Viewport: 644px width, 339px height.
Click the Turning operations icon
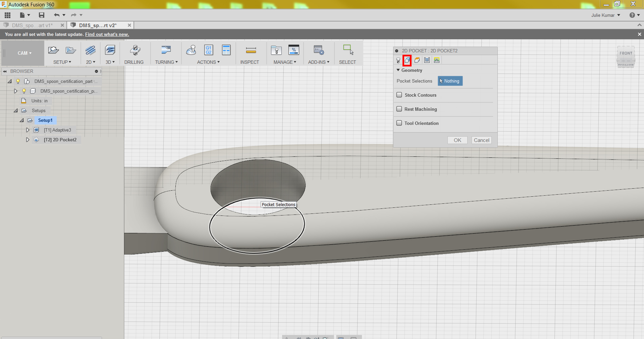(166, 50)
